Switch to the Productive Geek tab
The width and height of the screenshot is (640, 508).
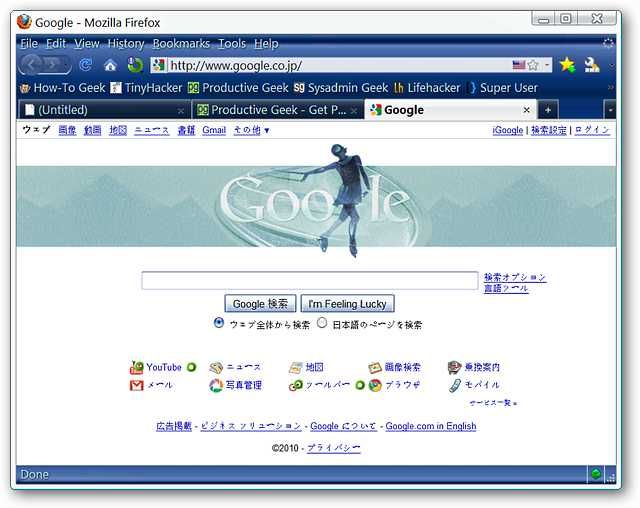click(x=277, y=110)
